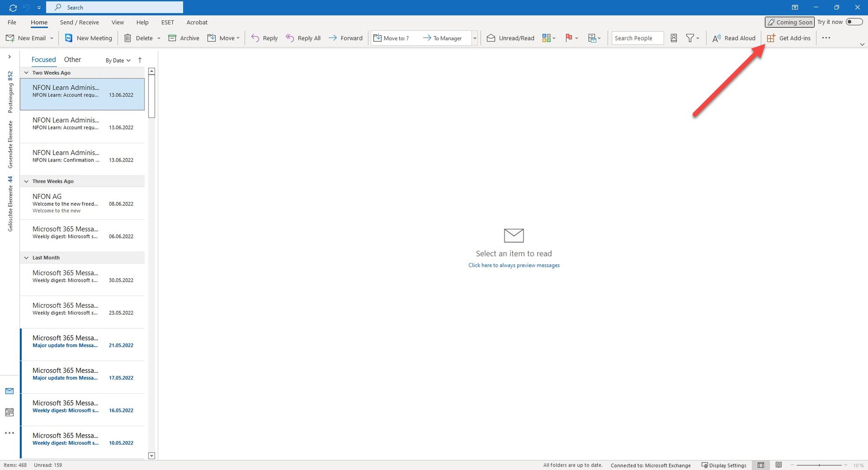Click the Forward arrow icon
The height and width of the screenshot is (470, 868).
tap(333, 38)
